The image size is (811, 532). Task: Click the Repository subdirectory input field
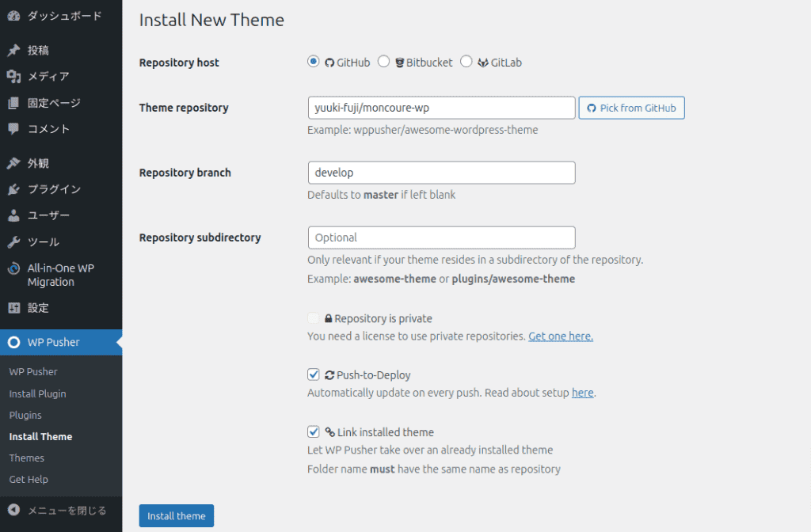point(441,237)
